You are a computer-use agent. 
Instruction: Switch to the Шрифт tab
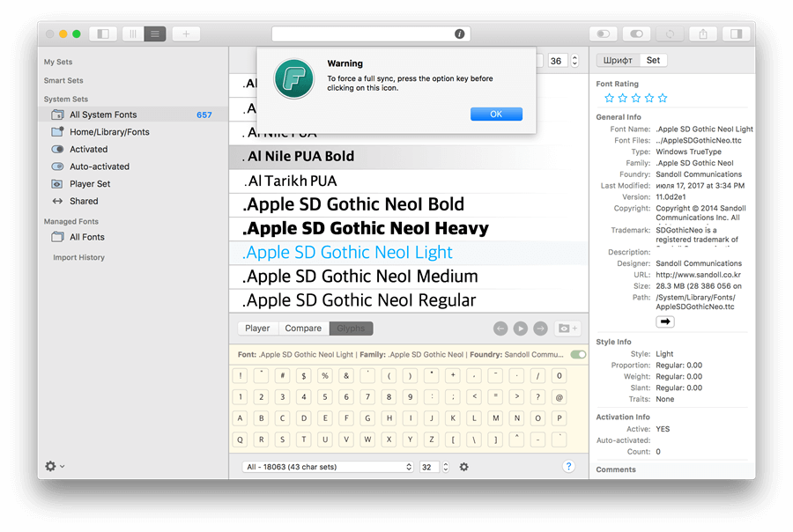(x=618, y=60)
